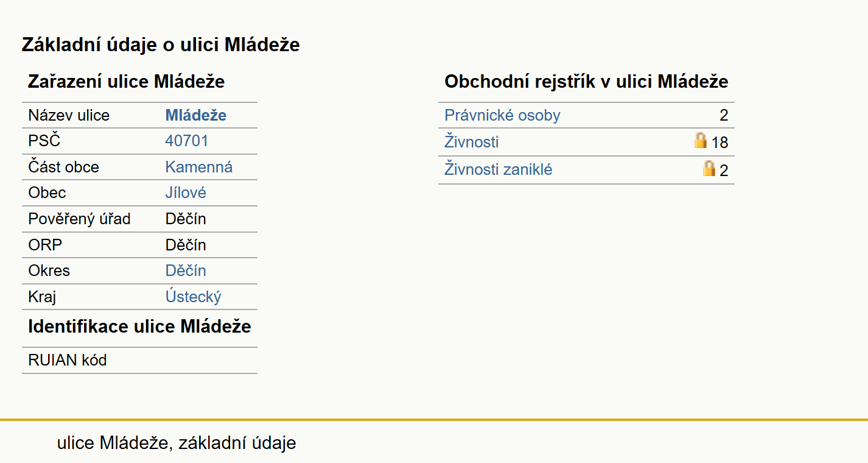Click footer text ulice Mládeže, základní údaje
Image resolution: width=868 pixels, height=463 pixels.
(177, 443)
